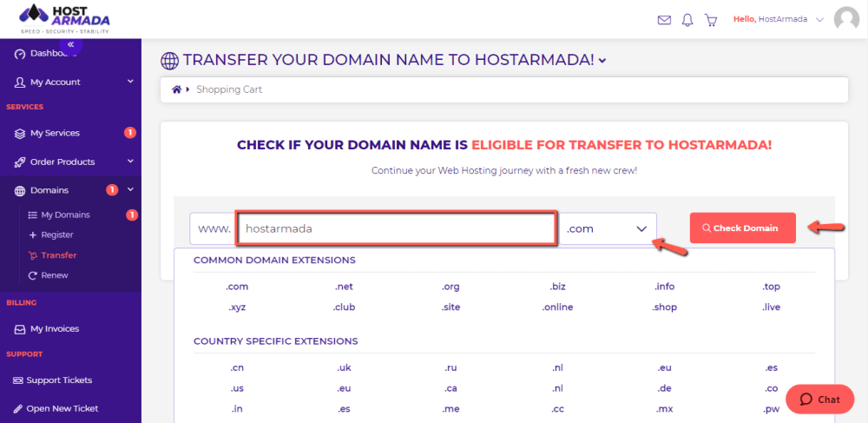Click the user avatar picture
Viewport: 868px width, 423px height.
pos(846,19)
